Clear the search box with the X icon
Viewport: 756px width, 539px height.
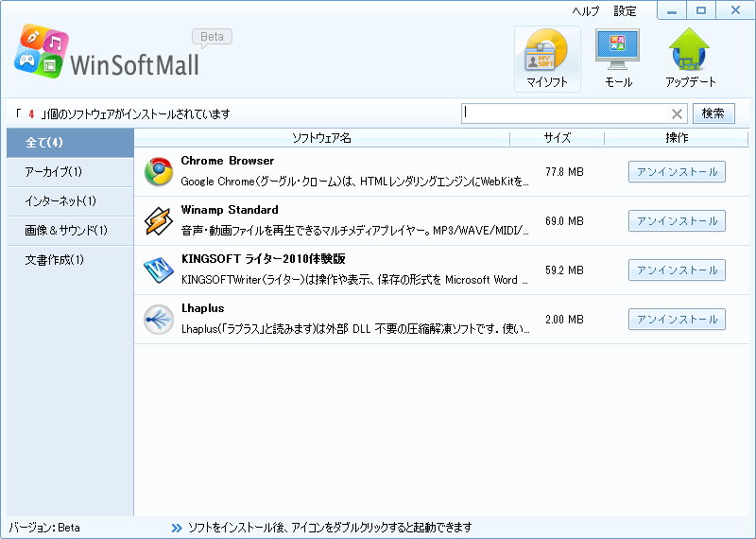[677, 113]
